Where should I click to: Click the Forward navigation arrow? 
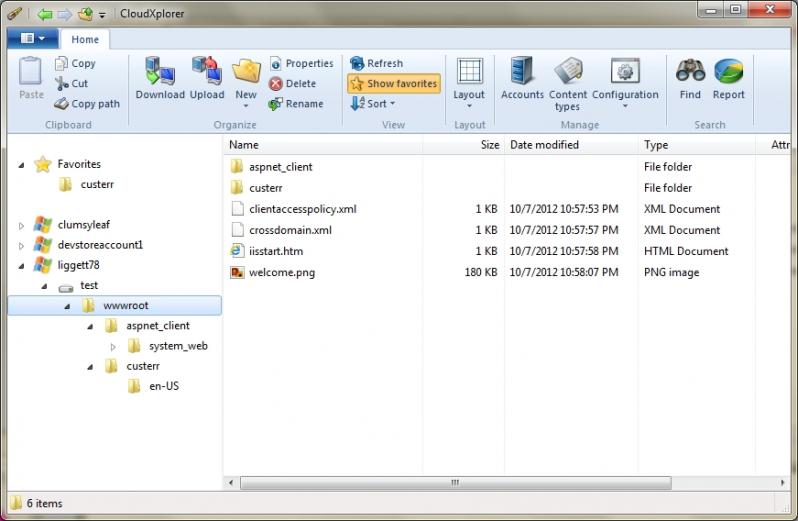pyautogui.click(x=65, y=14)
